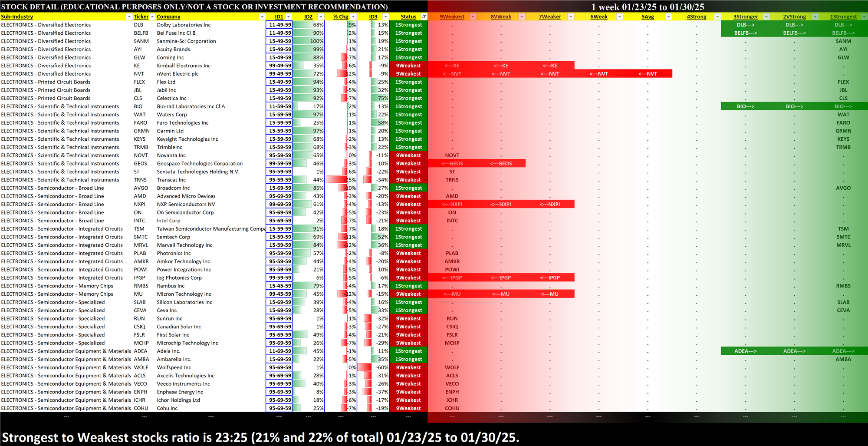Select the 'BIO--->' cell in the 2VStrong column

pyautogui.click(x=794, y=106)
